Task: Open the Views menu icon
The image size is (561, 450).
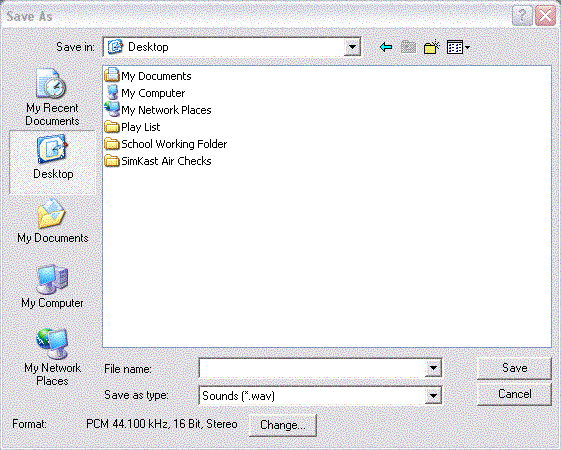Action: click(458, 47)
